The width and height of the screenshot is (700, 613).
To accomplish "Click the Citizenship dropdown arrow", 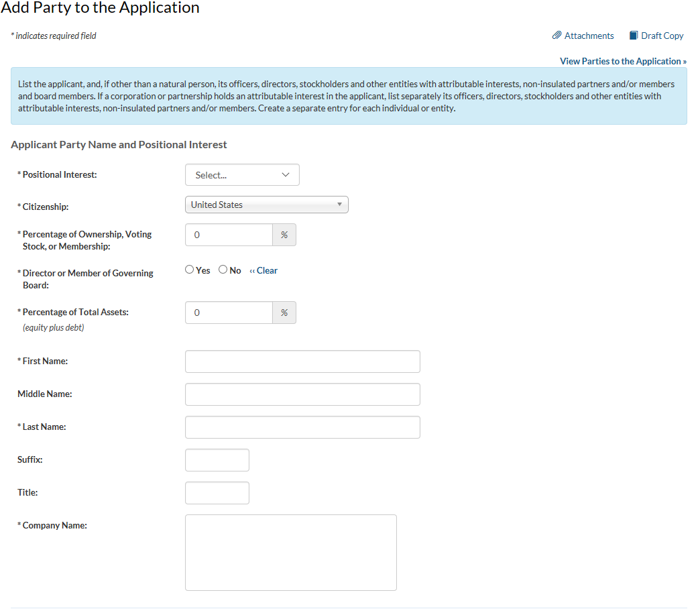I will point(339,205).
